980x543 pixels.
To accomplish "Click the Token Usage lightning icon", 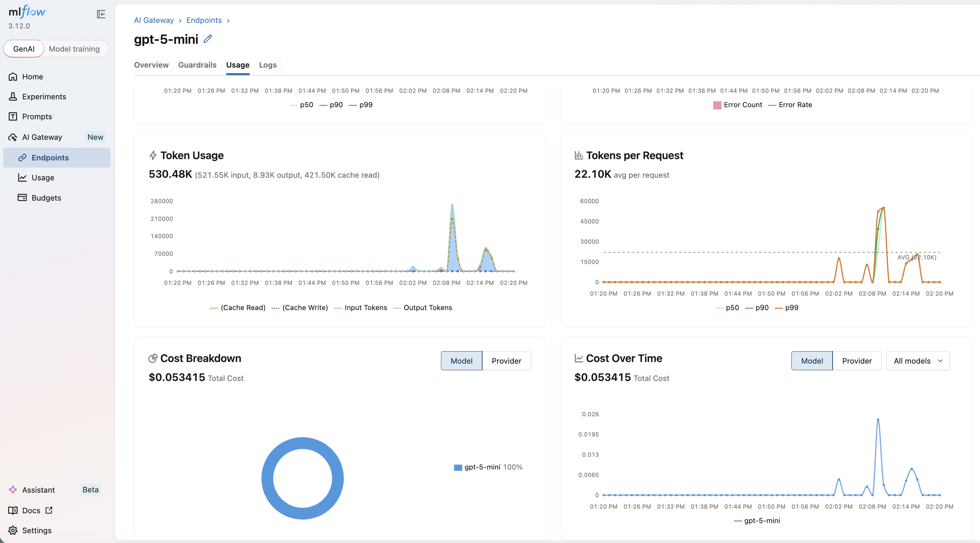I will tap(153, 156).
